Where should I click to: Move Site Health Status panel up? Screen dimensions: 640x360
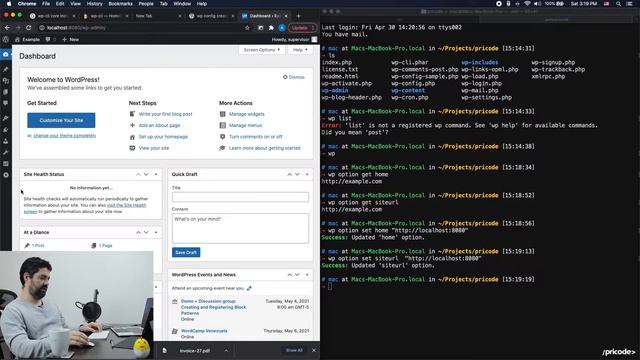click(138, 174)
